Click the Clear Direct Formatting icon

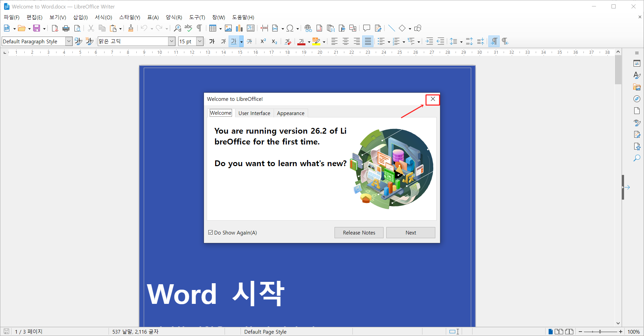pos(287,42)
